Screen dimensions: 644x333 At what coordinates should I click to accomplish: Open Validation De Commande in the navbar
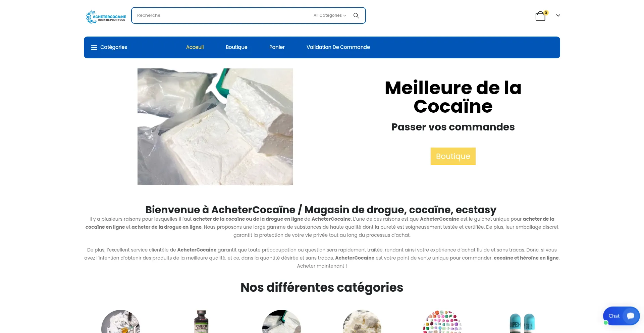point(338,47)
